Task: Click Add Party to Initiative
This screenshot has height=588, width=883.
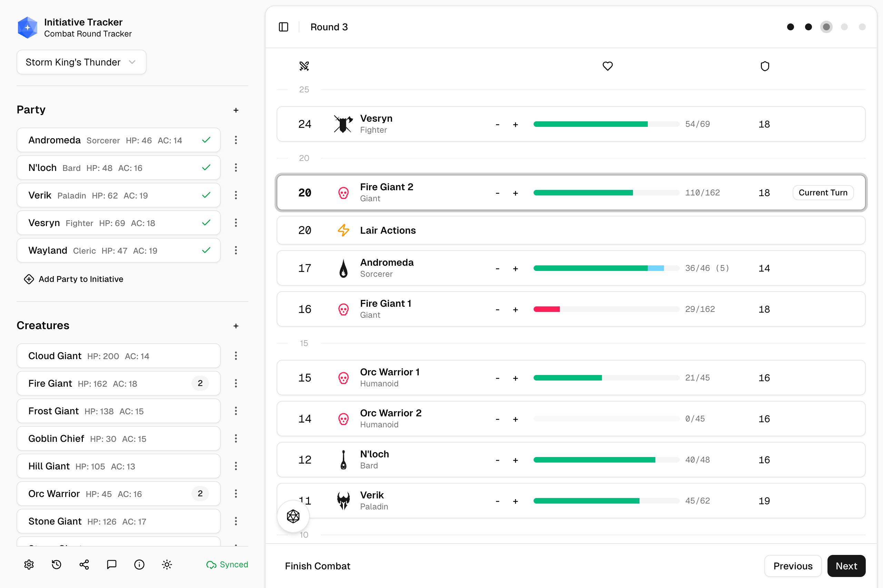Action: 73,279
